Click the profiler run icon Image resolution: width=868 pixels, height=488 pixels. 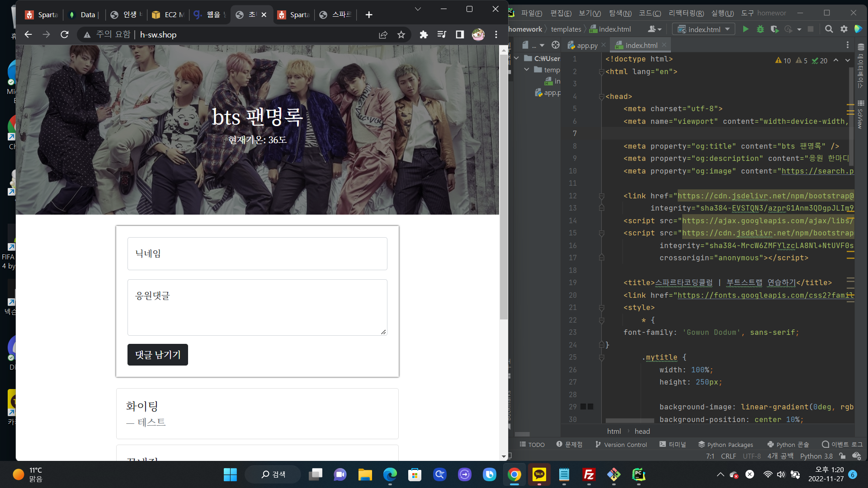click(x=788, y=29)
